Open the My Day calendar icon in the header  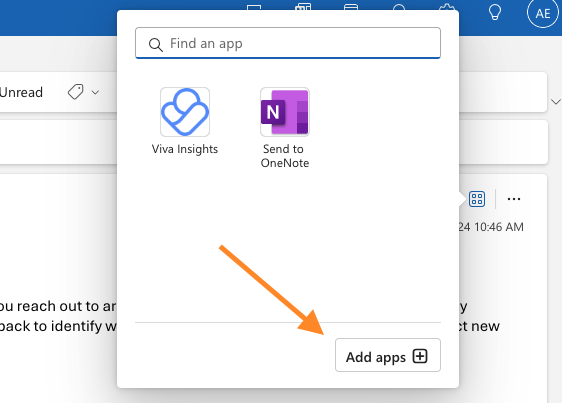pyautogui.click(x=351, y=7)
